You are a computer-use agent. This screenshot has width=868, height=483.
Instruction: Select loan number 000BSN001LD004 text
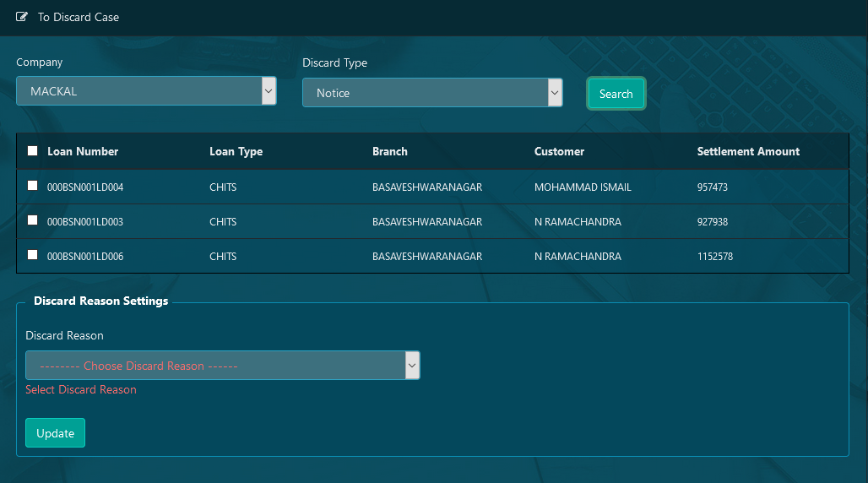coord(85,187)
